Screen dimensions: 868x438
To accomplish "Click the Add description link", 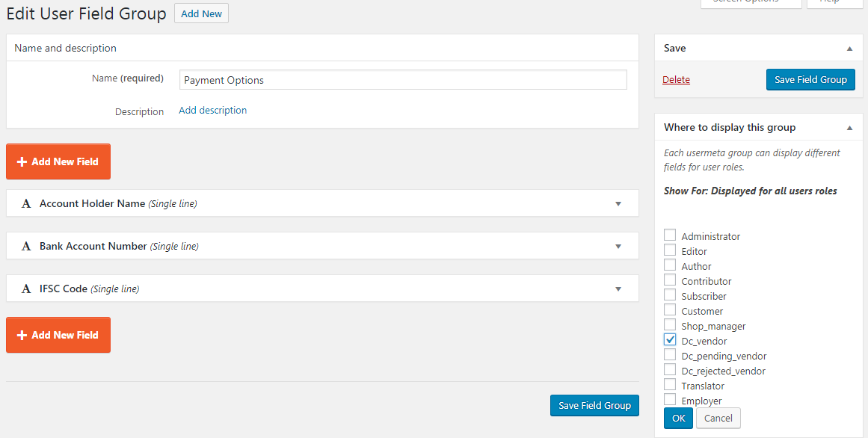I will 212,110.
